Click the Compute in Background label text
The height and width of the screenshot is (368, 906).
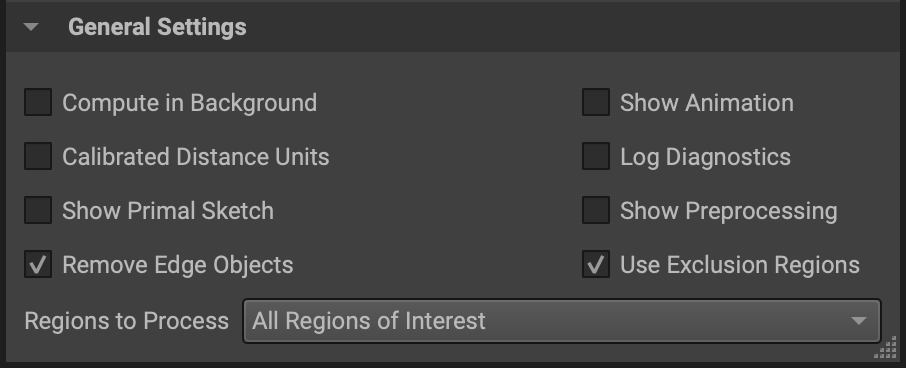(190, 103)
